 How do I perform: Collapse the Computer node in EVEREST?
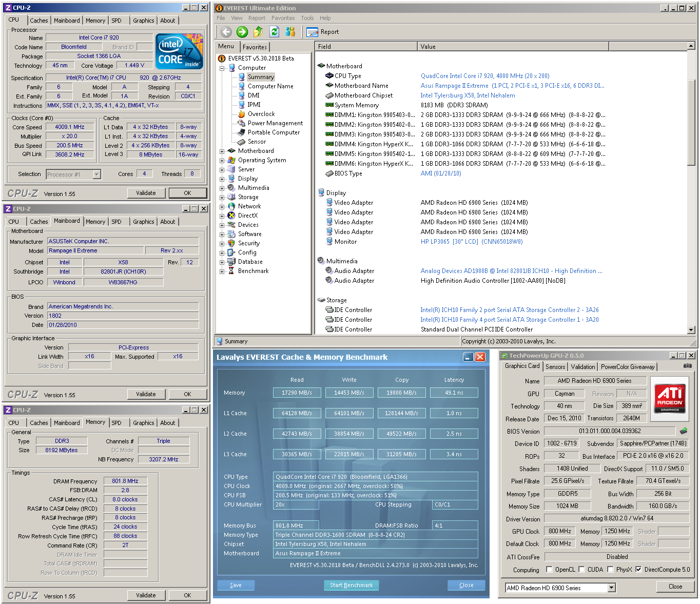pos(222,68)
